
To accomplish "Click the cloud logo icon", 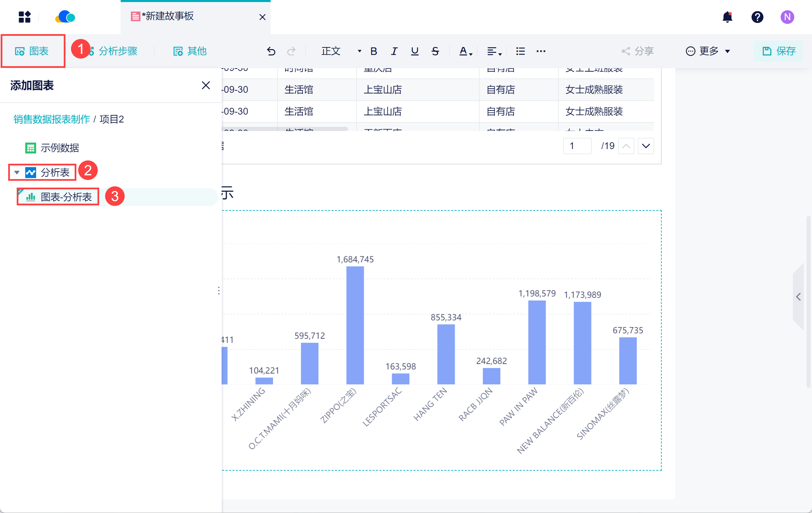I will click(x=65, y=17).
